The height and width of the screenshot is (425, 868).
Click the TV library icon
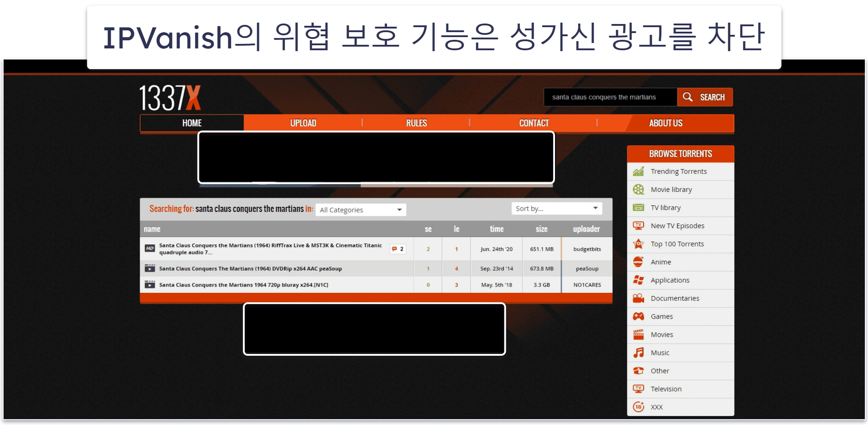pos(638,208)
